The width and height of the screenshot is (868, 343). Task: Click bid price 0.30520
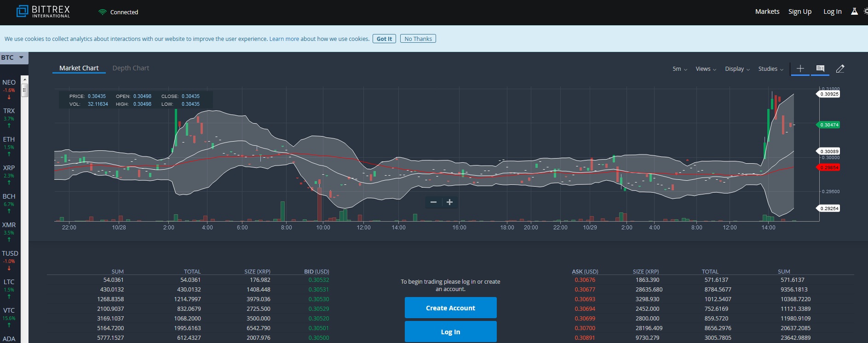tap(319, 318)
